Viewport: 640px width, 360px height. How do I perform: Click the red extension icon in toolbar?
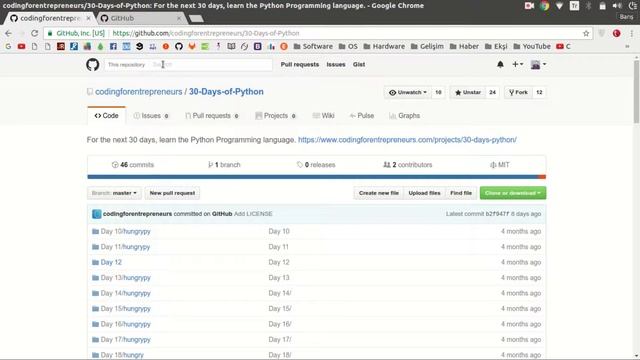616,33
